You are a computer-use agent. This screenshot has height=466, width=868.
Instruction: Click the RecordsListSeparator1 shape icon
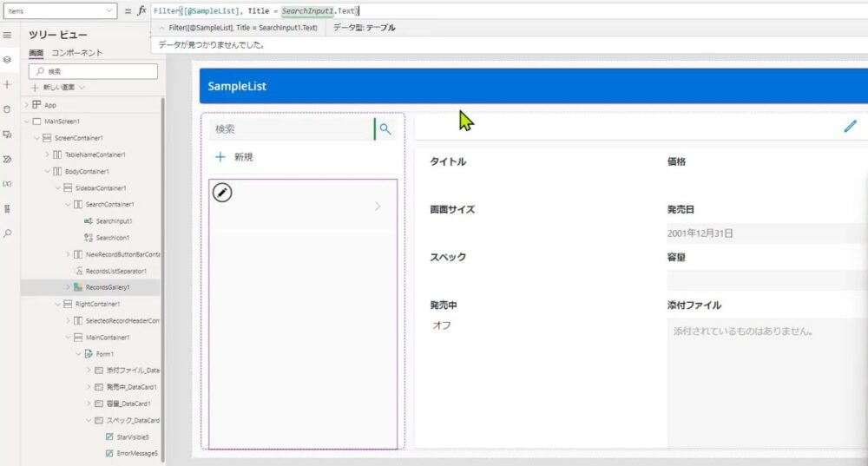78,272
